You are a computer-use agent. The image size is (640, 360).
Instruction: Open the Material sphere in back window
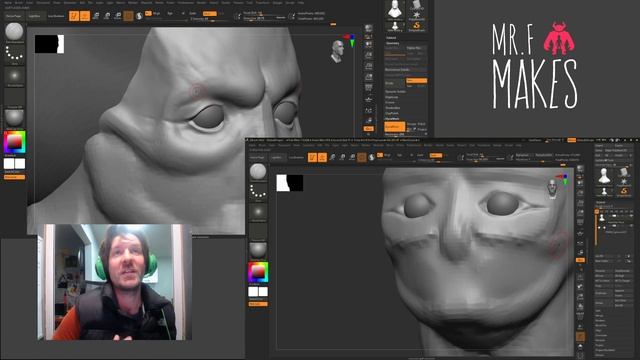[x=14, y=118]
